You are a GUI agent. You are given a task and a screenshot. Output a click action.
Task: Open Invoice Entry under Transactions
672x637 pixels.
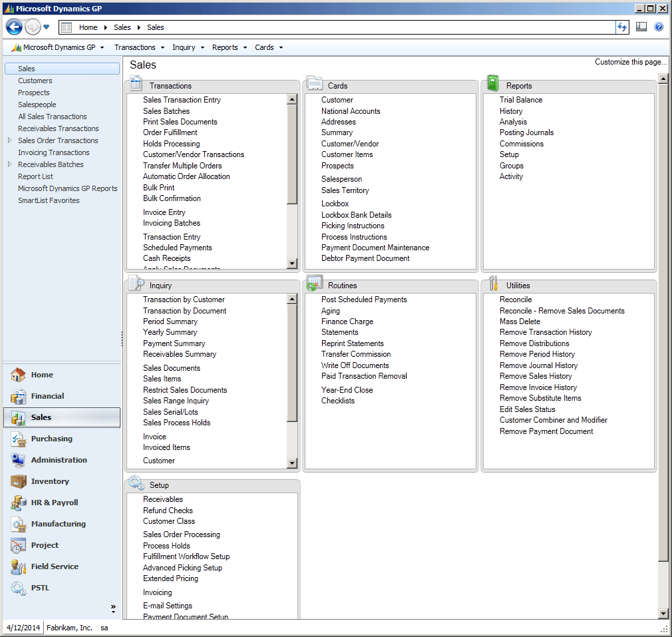164,212
